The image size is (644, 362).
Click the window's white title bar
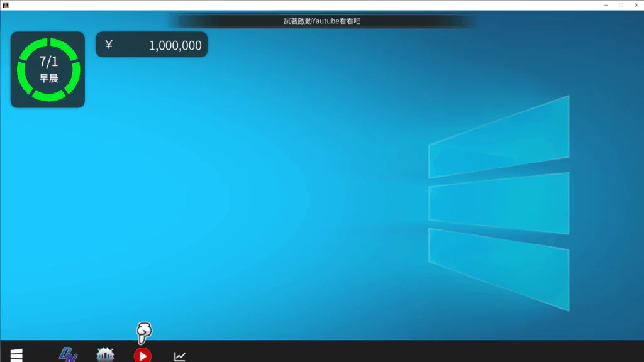[x=314, y=5]
